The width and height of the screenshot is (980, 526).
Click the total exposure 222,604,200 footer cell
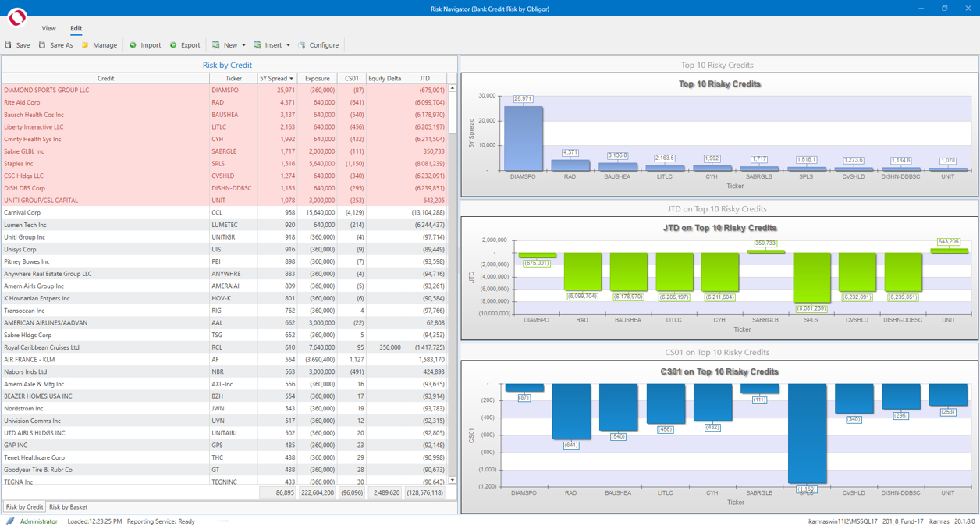coord(317,492)
